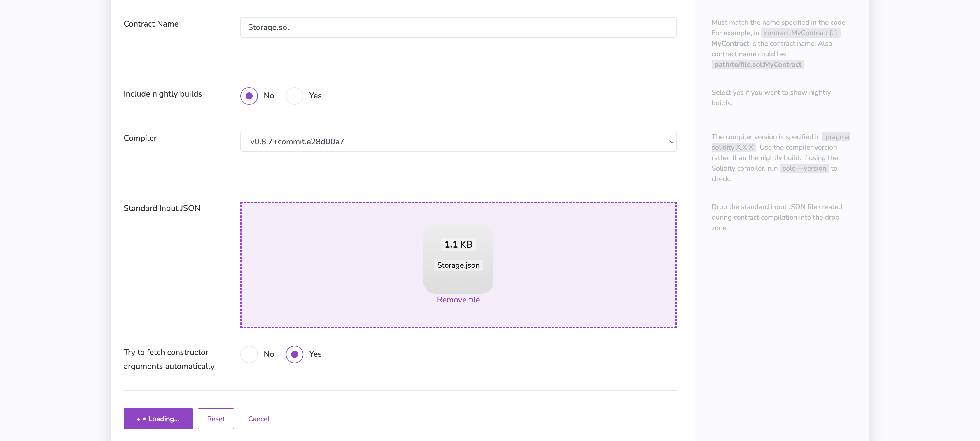Click the Contract Name input field

458,27
